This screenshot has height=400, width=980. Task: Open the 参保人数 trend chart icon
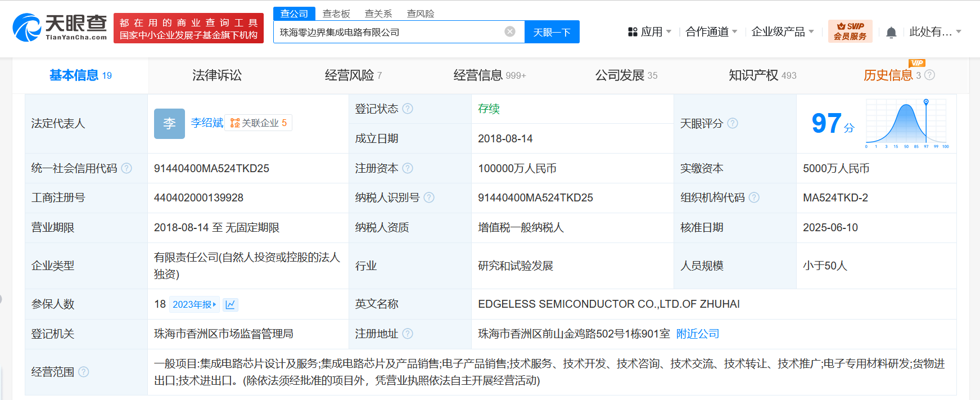tap(230, 304)
